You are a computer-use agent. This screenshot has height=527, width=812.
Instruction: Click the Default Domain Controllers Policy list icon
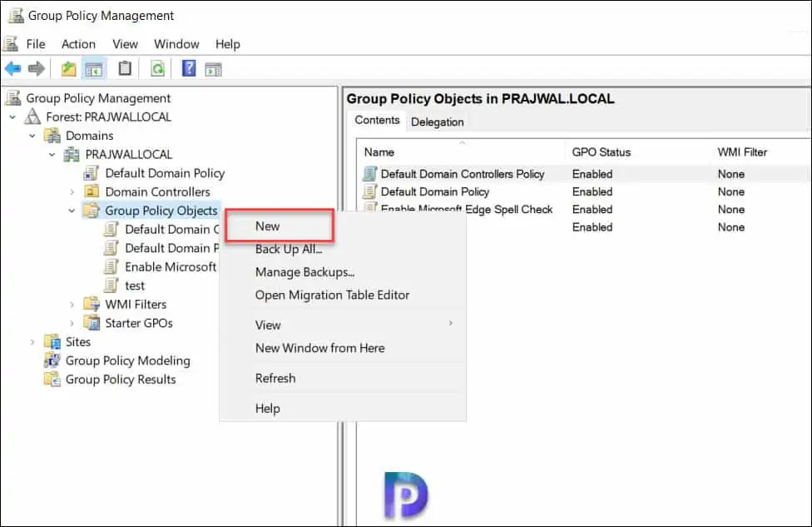369,174
